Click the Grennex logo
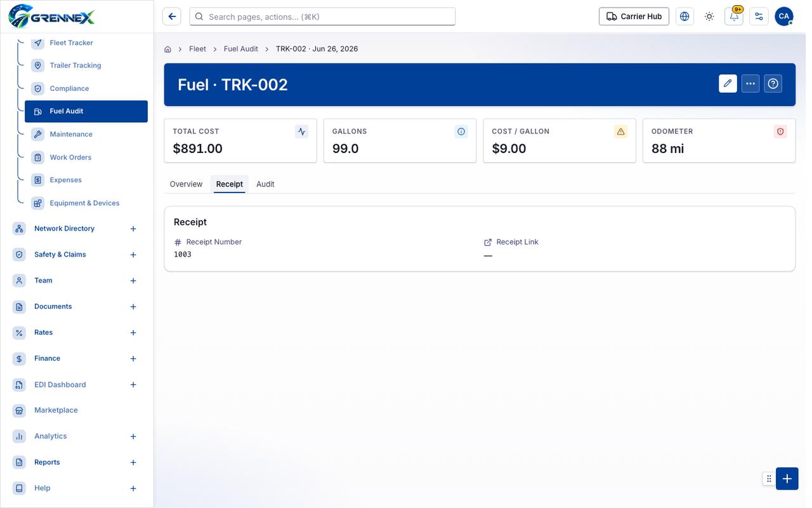The height and width of the screenshot is (508, 812). point(51,17)
